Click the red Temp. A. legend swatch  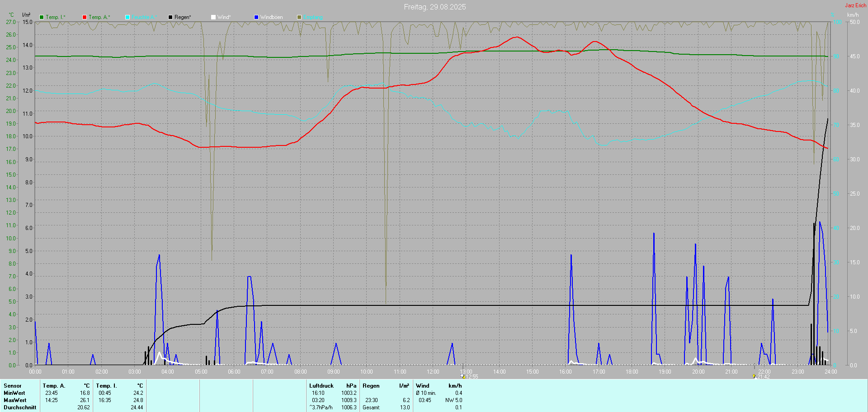click(85, 17)
